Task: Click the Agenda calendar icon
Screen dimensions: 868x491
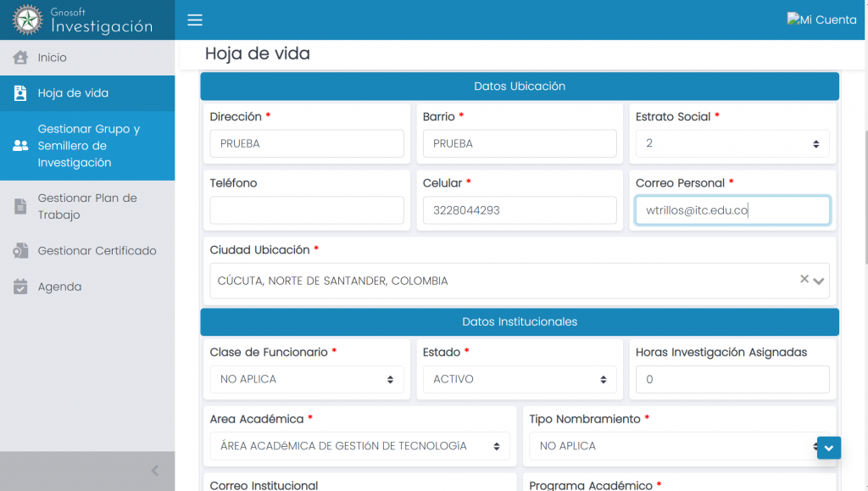Action: click(x=20, y=287)
